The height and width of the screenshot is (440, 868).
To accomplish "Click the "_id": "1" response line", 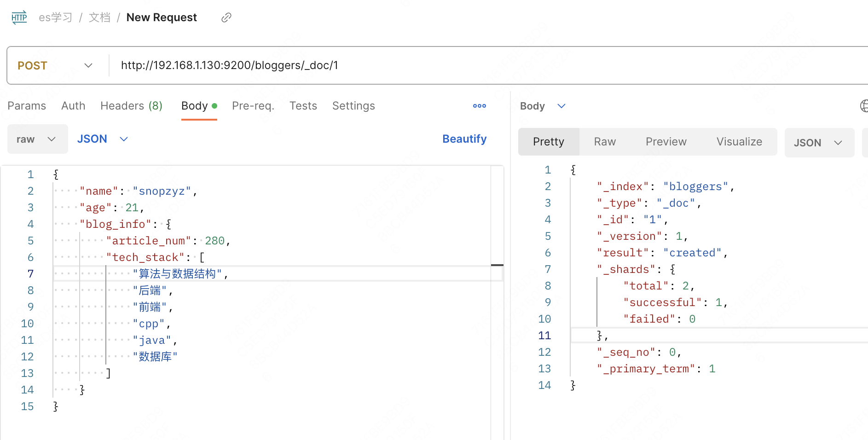I will [632, 220].
